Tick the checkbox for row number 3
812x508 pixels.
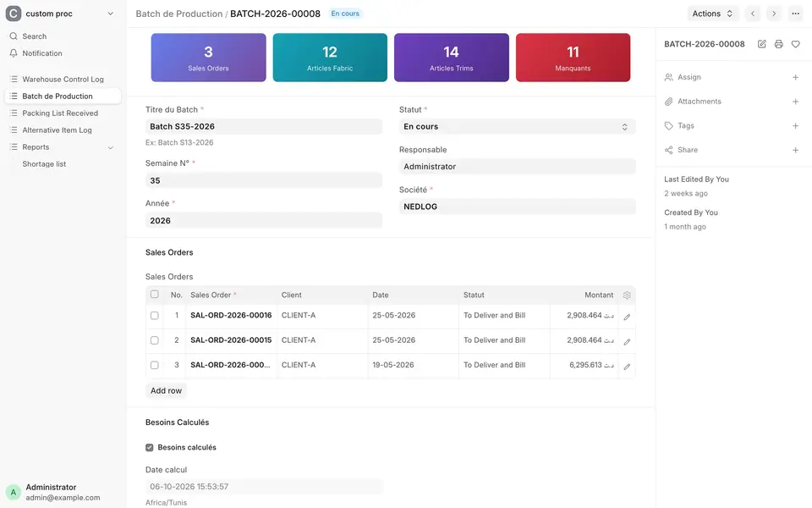(x=154, y=365)
